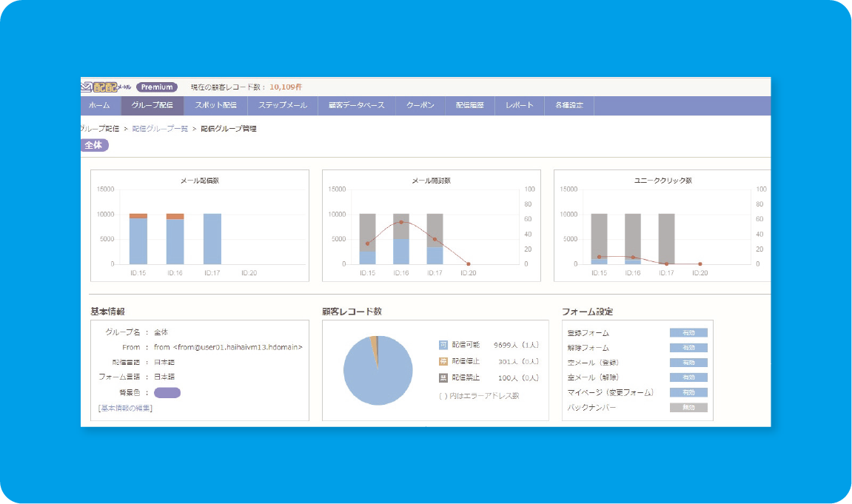852x504 pixels.
Task: Click the 顧客レコード数 section heading
Action: coord(352,311)
